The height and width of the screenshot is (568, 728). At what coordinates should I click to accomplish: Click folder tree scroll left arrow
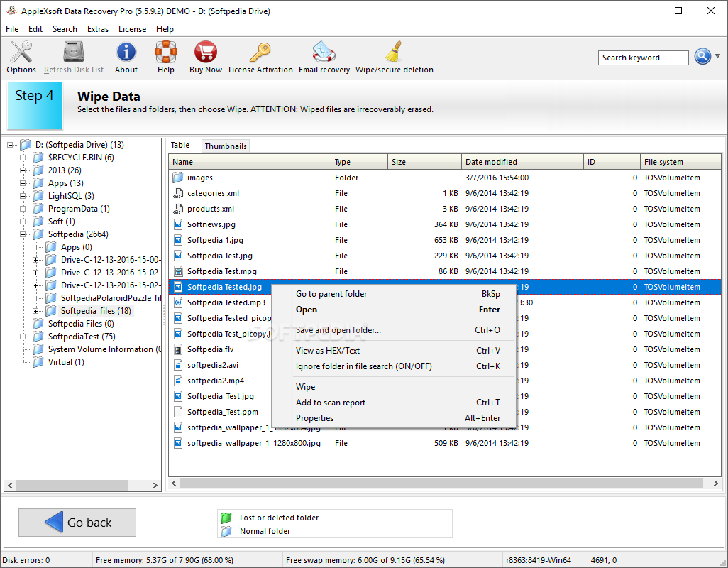tap(10, 486)
